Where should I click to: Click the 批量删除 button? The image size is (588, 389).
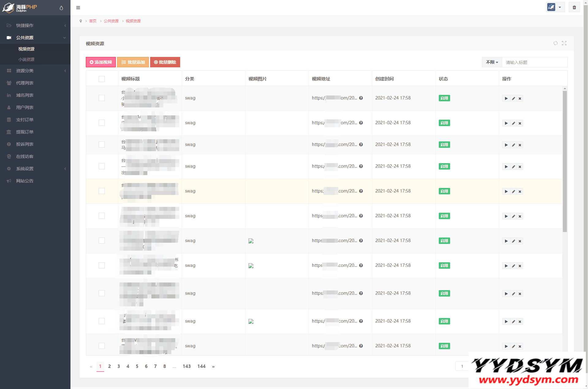tap(165, 62)
